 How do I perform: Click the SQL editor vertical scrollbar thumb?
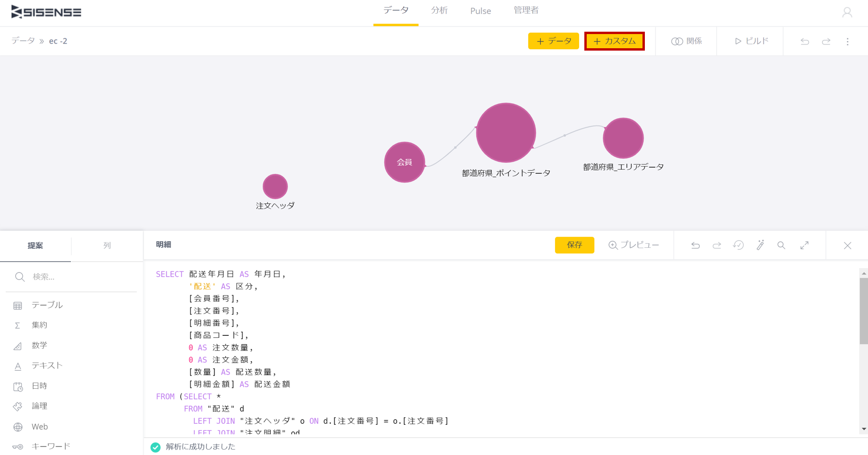(863, 311)
